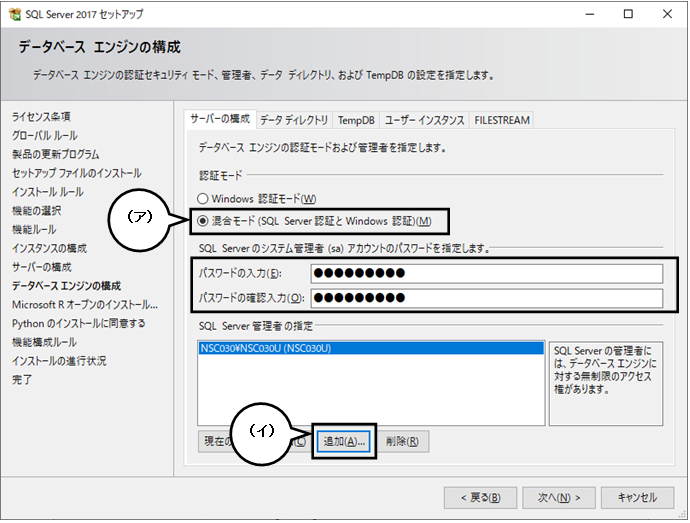
Task: Click the SQL Server setup title bar icon
Action: pyautogui.click(x=15, y=14)
